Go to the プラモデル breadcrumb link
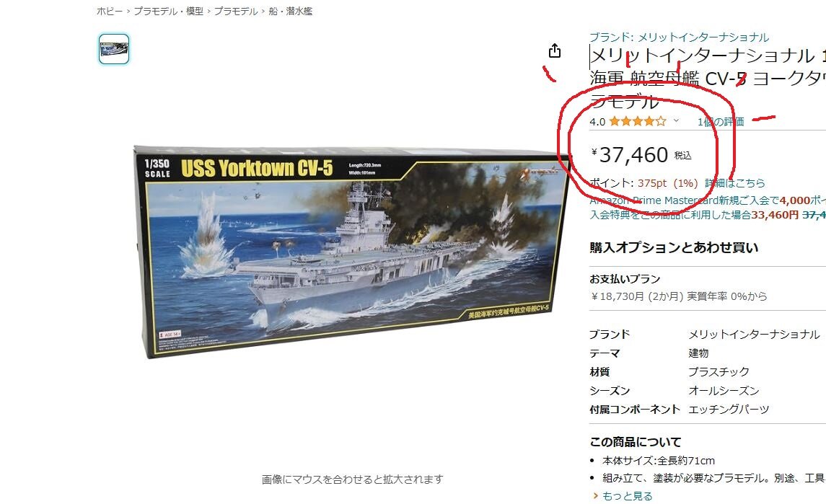 coord(235,11)
